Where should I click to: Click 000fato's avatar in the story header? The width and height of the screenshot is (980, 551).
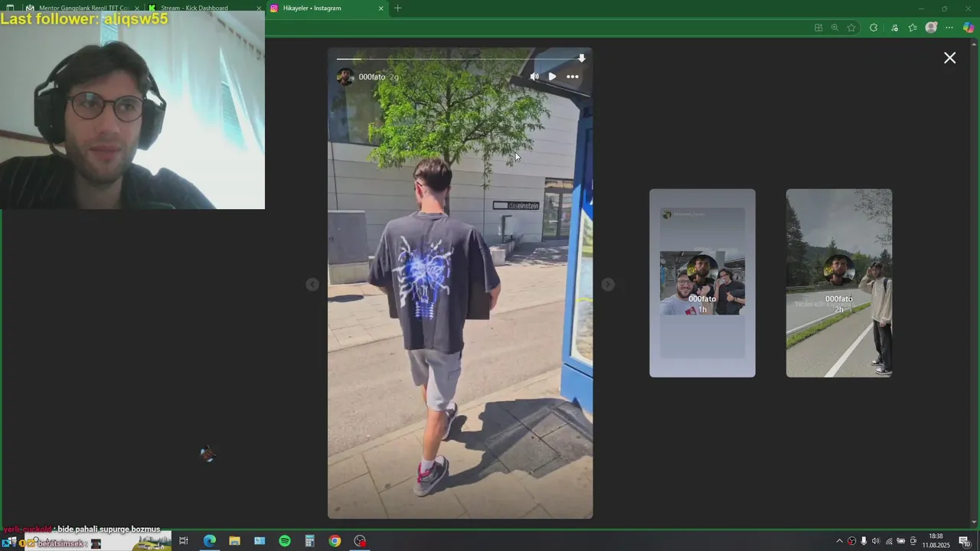pyautogui.click(x=345, y=77)
